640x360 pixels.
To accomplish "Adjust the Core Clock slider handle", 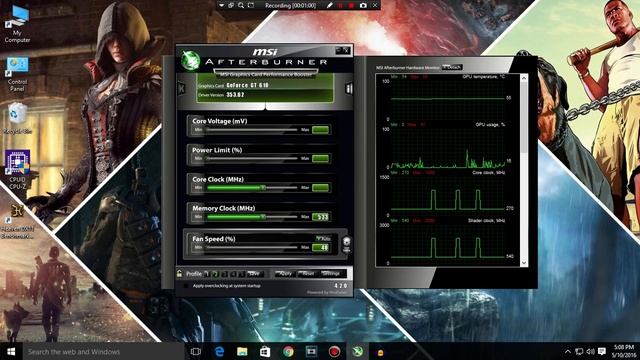I will pyautogui.click(x=263, y=187).
